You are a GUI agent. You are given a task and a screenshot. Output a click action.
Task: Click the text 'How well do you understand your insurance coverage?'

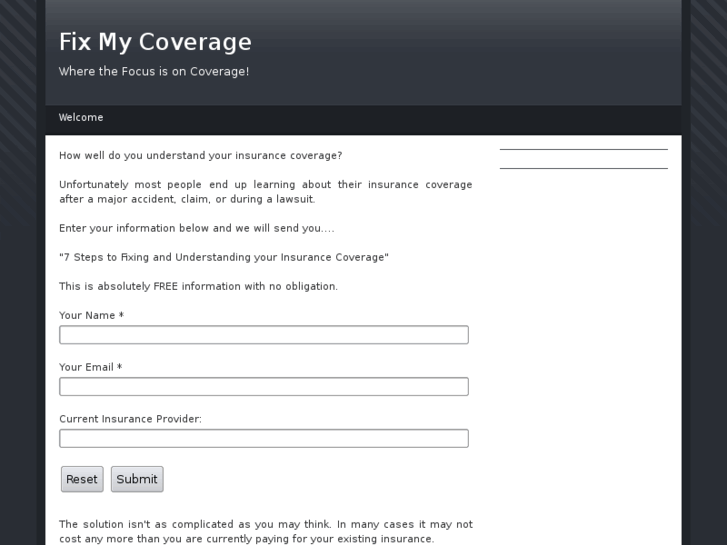(201, 155)
